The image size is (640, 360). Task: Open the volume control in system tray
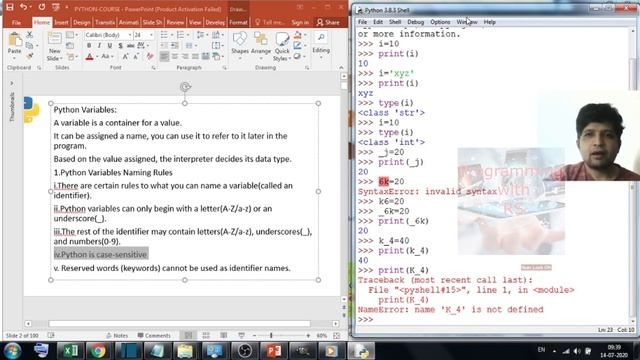[577, 351]
